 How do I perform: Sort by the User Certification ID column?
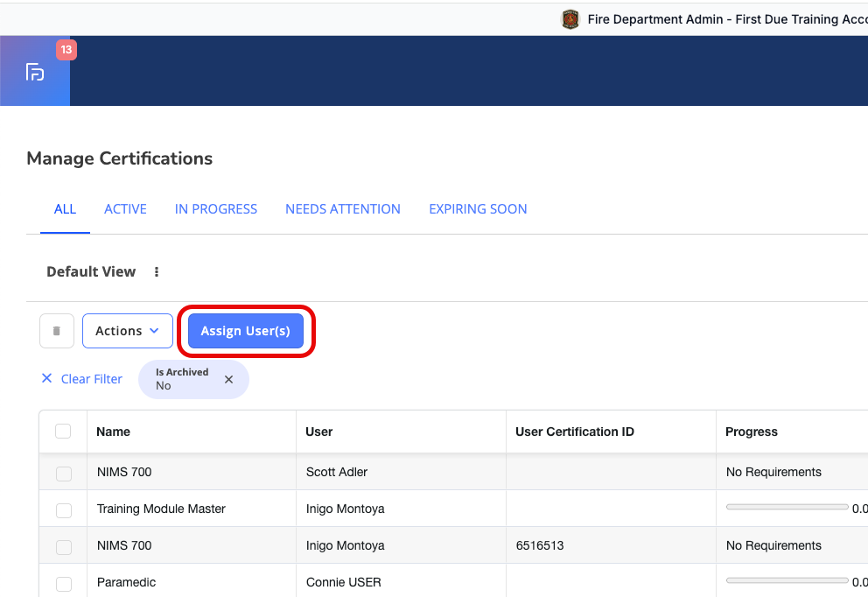click(575, 432)
